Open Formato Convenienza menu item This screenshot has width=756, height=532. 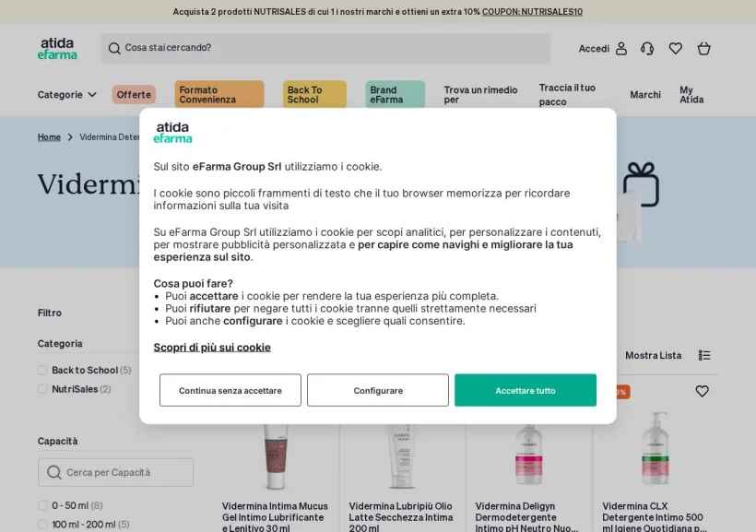point(219,95)
